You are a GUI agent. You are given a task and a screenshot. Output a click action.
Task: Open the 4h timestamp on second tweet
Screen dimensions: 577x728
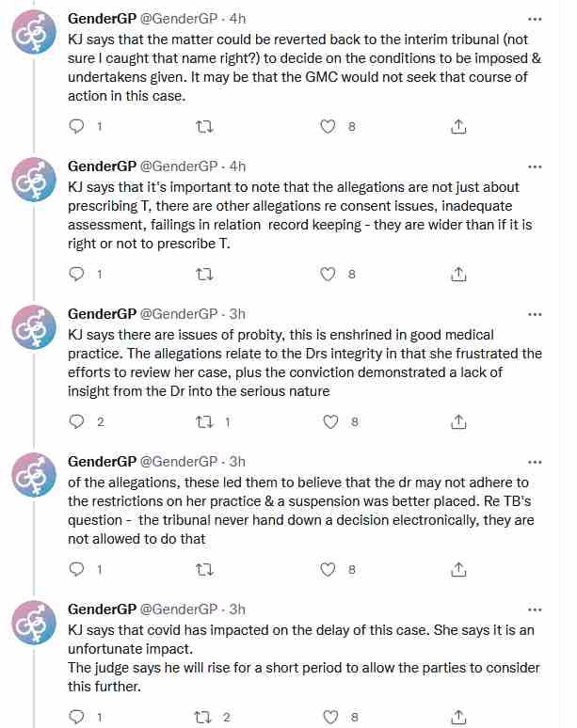coord(237,166)
